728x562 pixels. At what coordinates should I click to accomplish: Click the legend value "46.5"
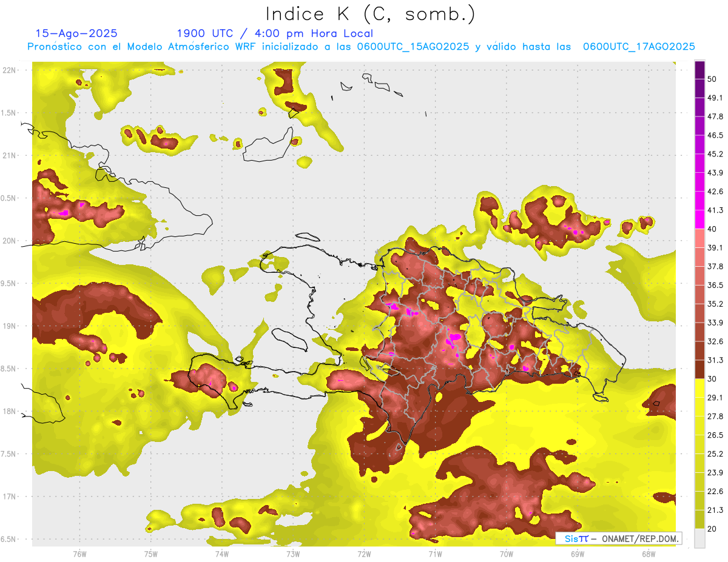tap(715, 135)
